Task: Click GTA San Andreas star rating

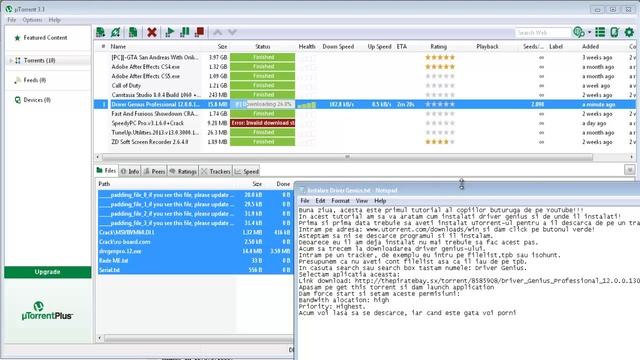Action: coord(440,57)
